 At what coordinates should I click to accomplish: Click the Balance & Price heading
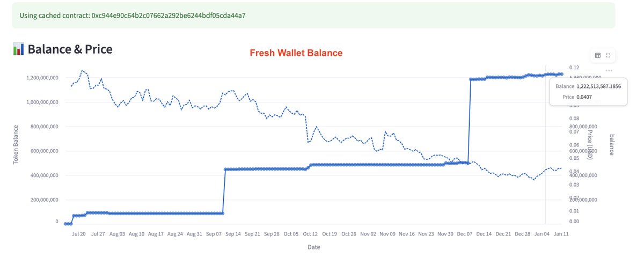70,49
